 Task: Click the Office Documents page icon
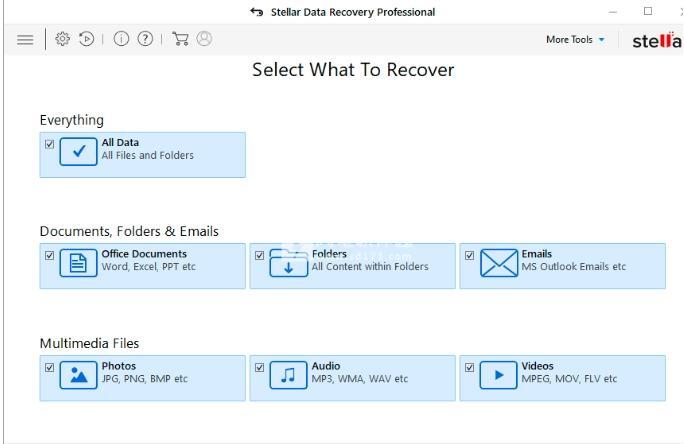click(x=79, y=263)
